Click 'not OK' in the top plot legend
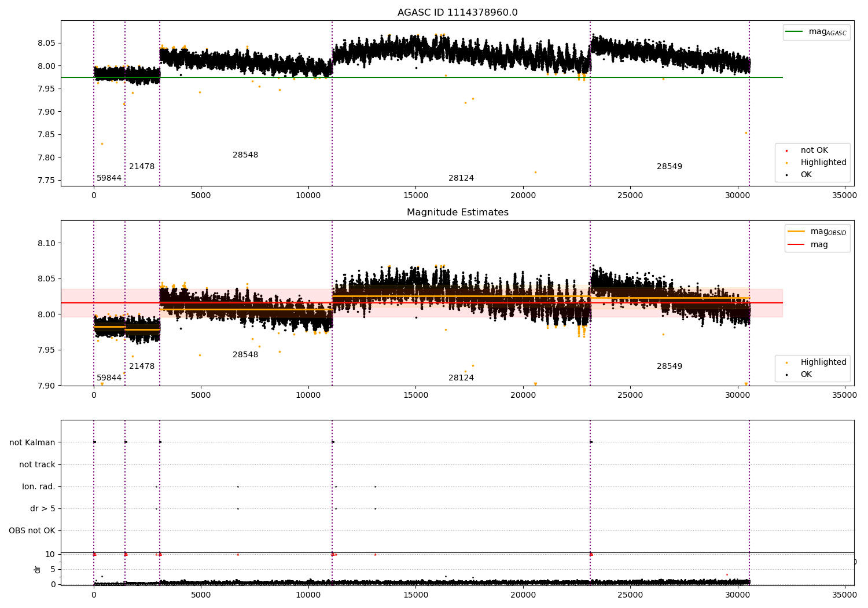Viewport: 868px width, 608px height. tap(814, 151)
